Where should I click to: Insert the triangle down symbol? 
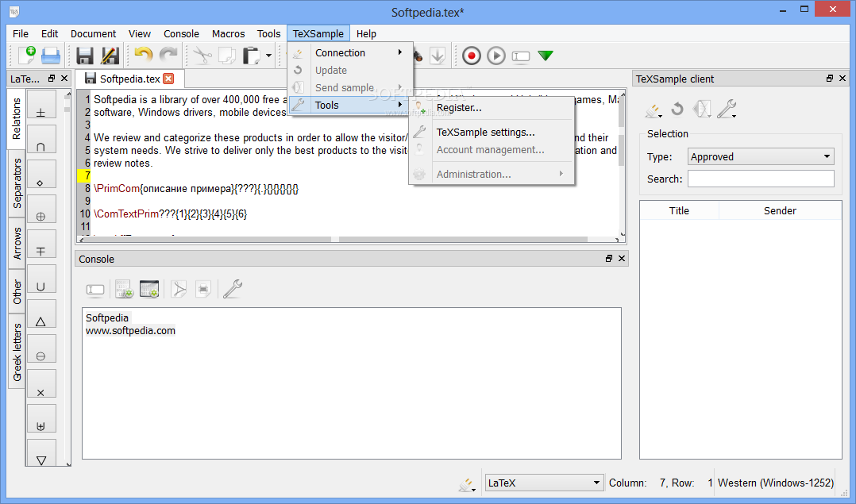(x=41, y=453)
